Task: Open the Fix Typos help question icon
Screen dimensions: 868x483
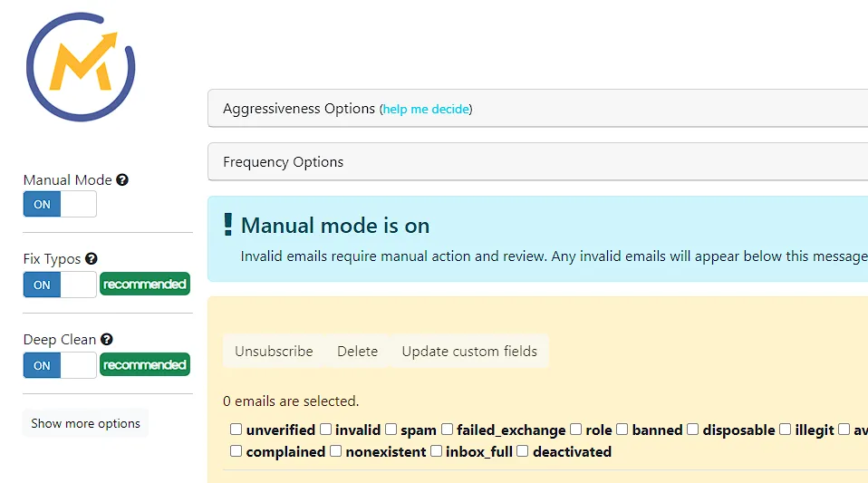Action: [x=92, y=258]
